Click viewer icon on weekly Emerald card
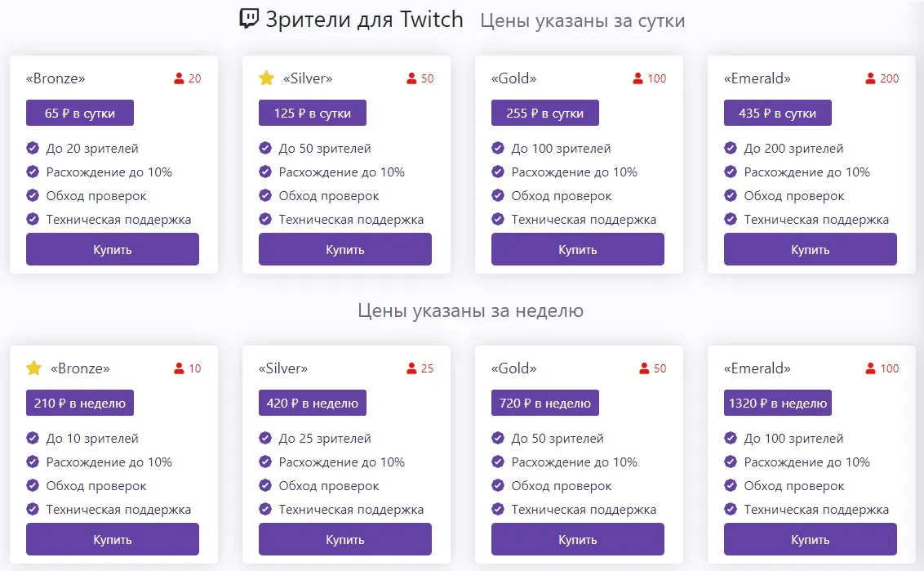 871,369
